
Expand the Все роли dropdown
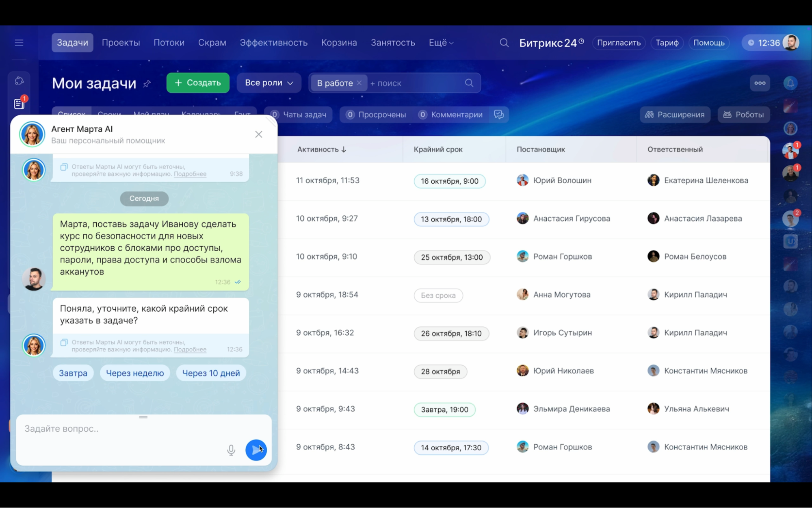click(269, 83)
